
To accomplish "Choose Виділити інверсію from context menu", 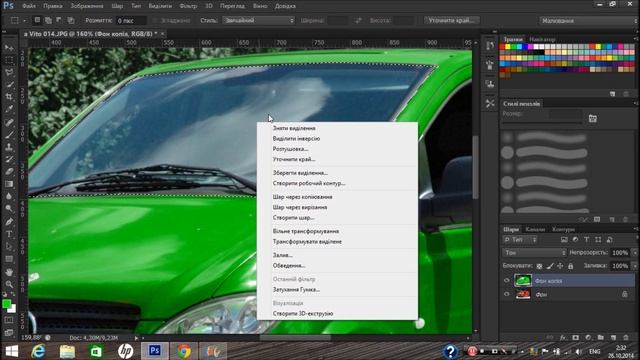I will coord(296,139).
